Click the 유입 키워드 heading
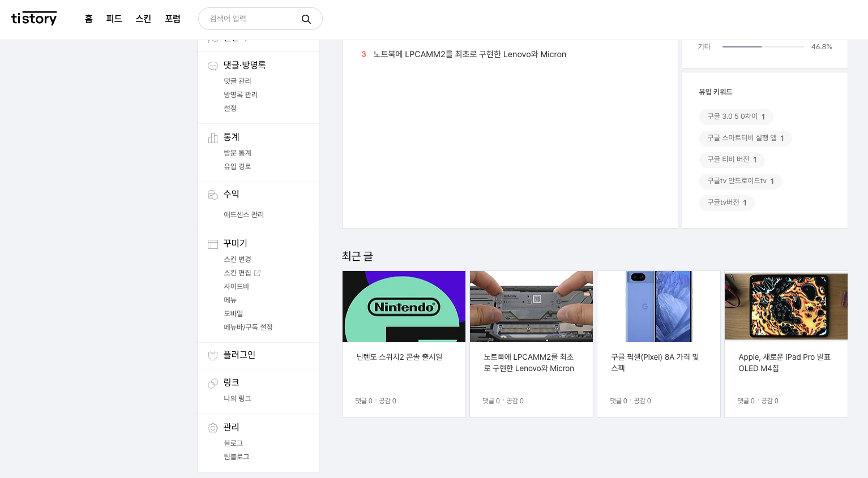The height and width of the screenshot is (478, 868). [x=715, y=92]
